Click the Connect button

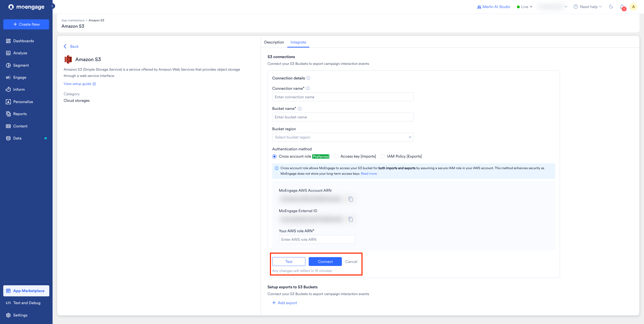pos(325,262)
